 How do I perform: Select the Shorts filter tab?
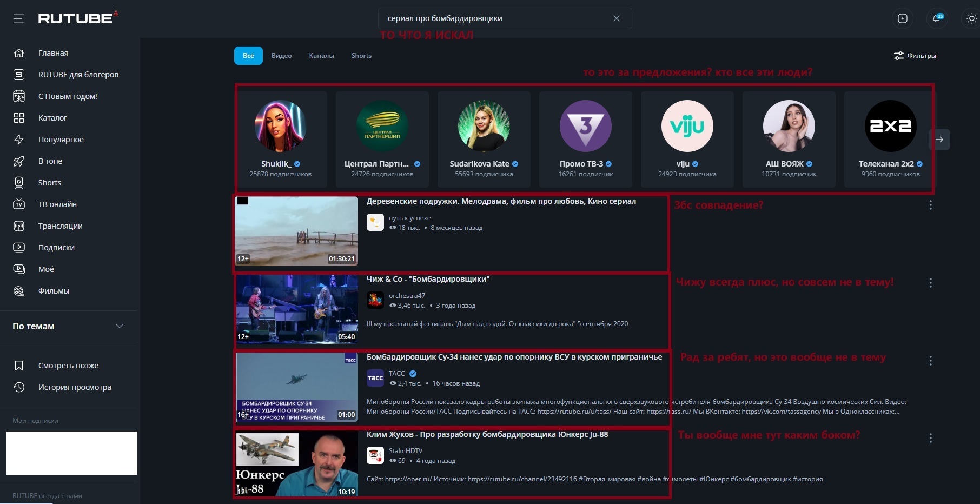click(361, 56)
